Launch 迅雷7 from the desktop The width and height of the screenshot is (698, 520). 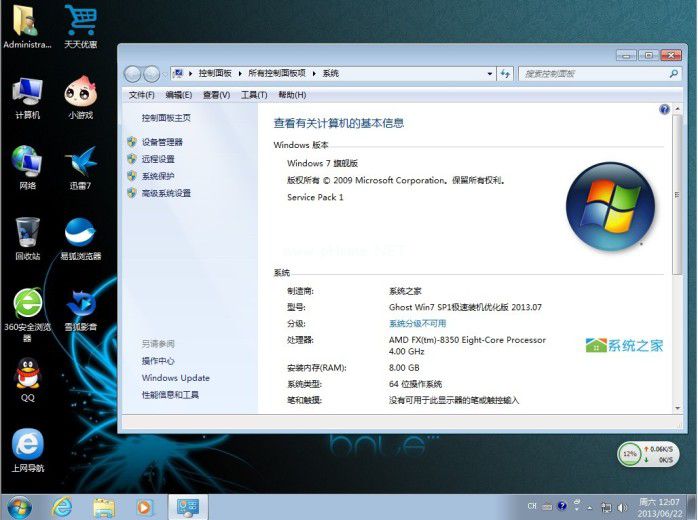coord(80,162)
